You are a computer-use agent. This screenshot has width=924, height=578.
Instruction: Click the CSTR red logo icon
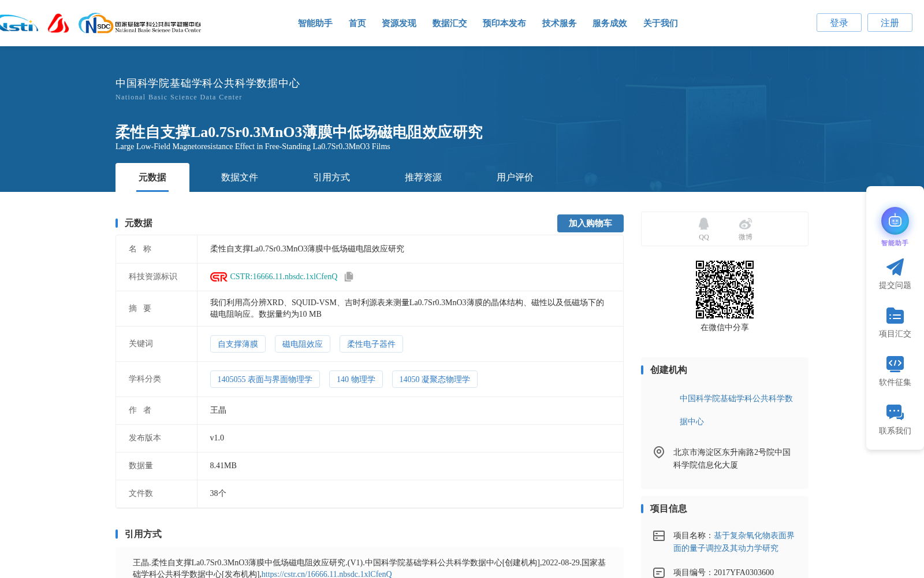[218, 277]
